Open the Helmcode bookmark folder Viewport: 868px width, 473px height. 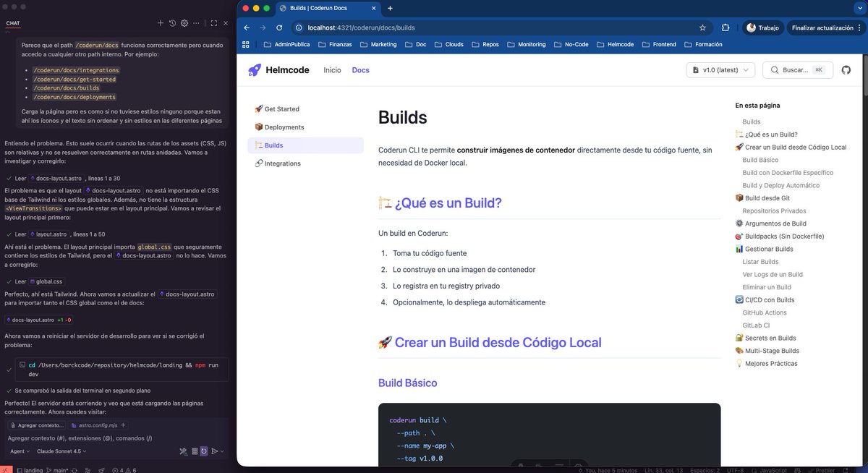pos(615,44)
